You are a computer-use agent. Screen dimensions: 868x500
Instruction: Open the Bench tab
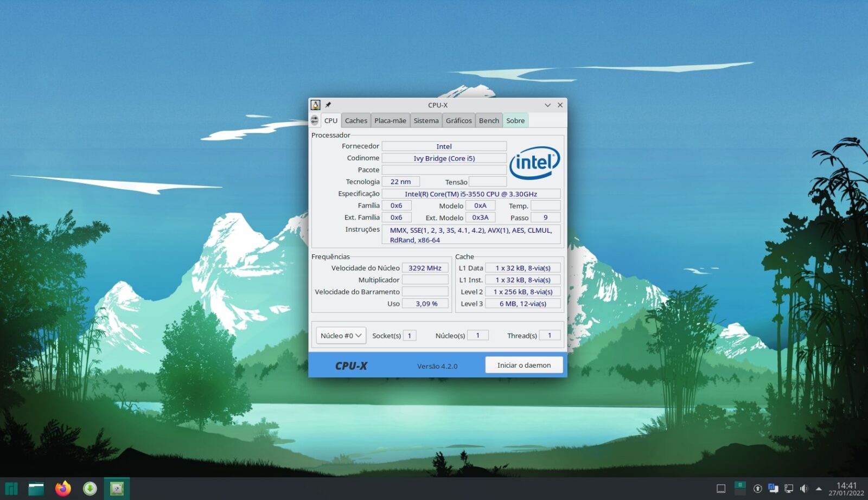point(489,120)
